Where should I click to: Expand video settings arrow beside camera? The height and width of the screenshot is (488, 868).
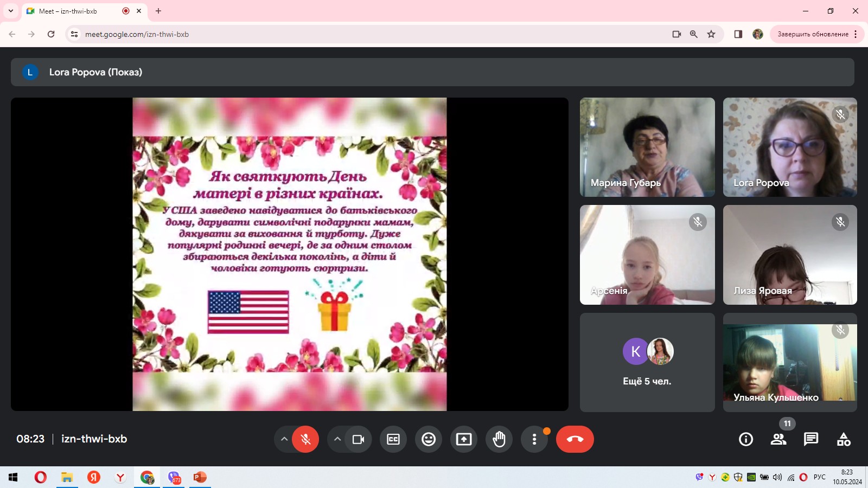click(337, 439)
